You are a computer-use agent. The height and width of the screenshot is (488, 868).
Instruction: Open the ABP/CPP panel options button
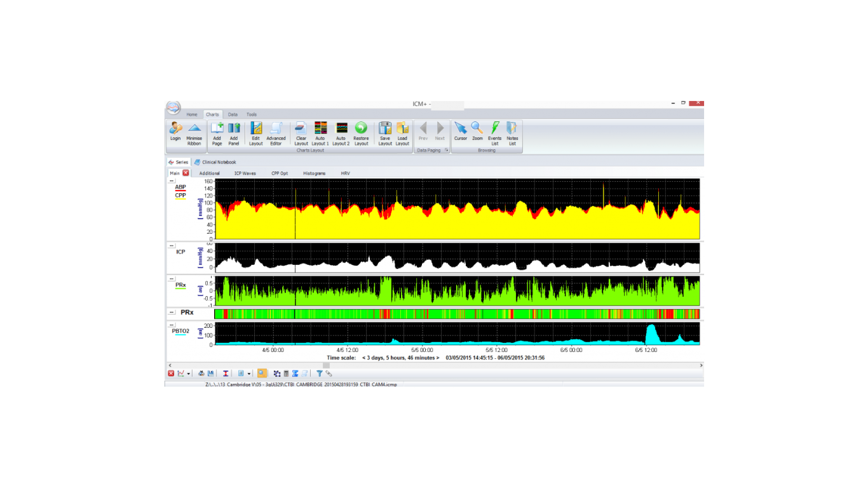coord(171,180)
